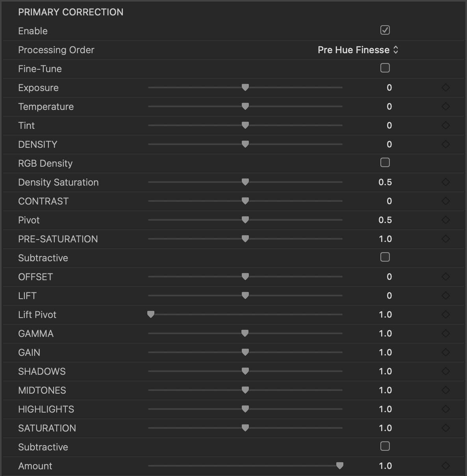Click the Amount keyframe diamond
This screenshot has height=476, width=467.
pyautogui.click(x=446, y=466)
